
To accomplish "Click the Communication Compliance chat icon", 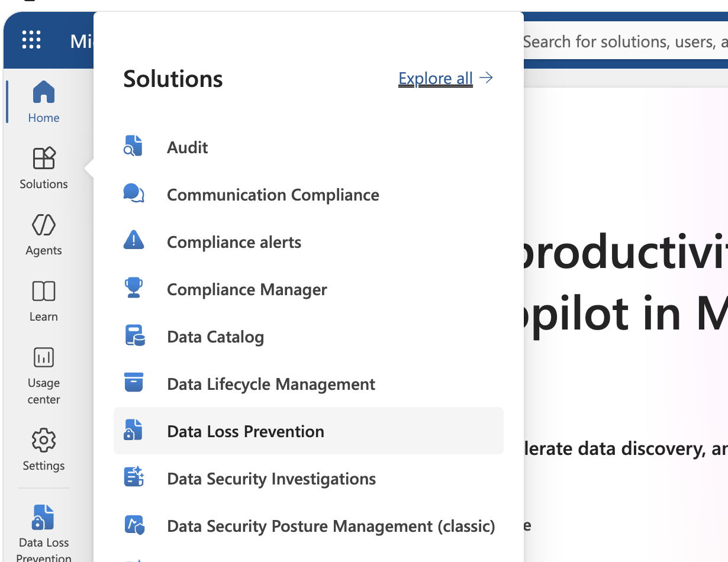I will tap(134, 193).
